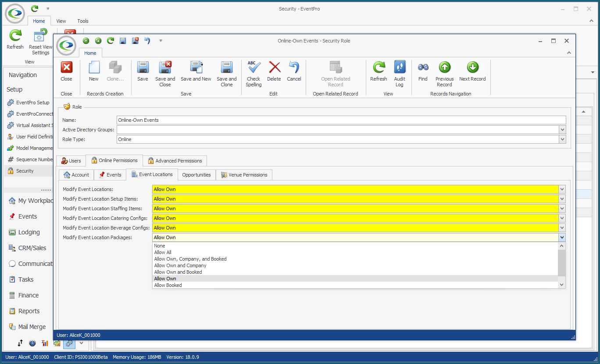Go to Next Record in ribbon
The height and width of the screenshot is (364, 600).
[472, 71]
